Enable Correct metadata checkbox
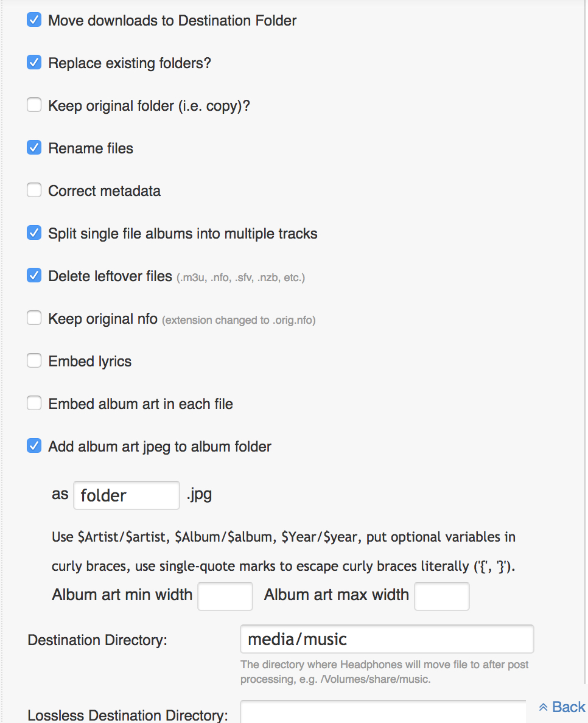 34,190
